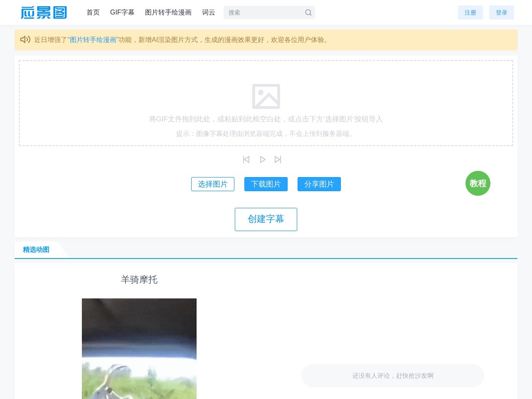Open 图片转手绘漫画 from the top navigation
Image resolution: width=532 pixels, height=399 pixels.
click(x=168, y=12)
